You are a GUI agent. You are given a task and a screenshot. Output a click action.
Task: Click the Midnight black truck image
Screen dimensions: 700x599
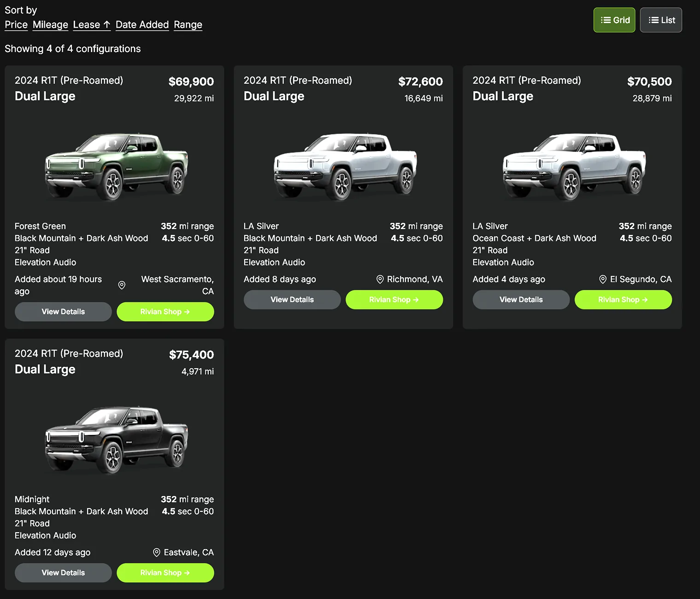click(116, 440)
